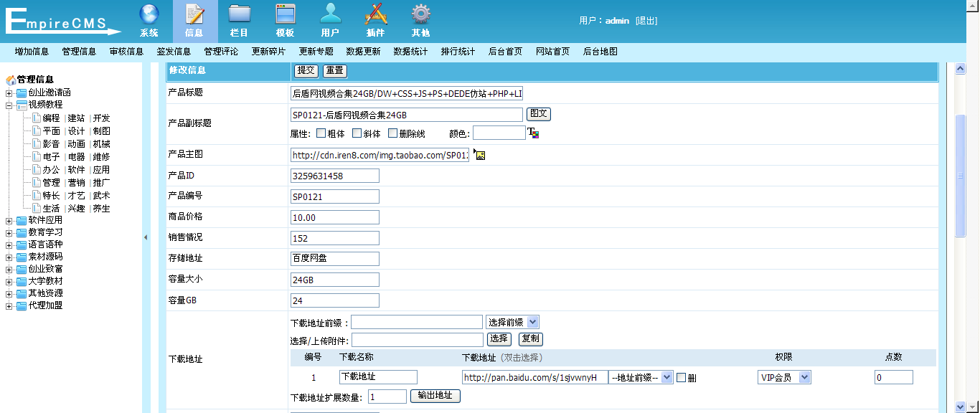This screenshot has height=413, width=980.
Task: Click the 颜色 color input box
Action: click(499, 133)
